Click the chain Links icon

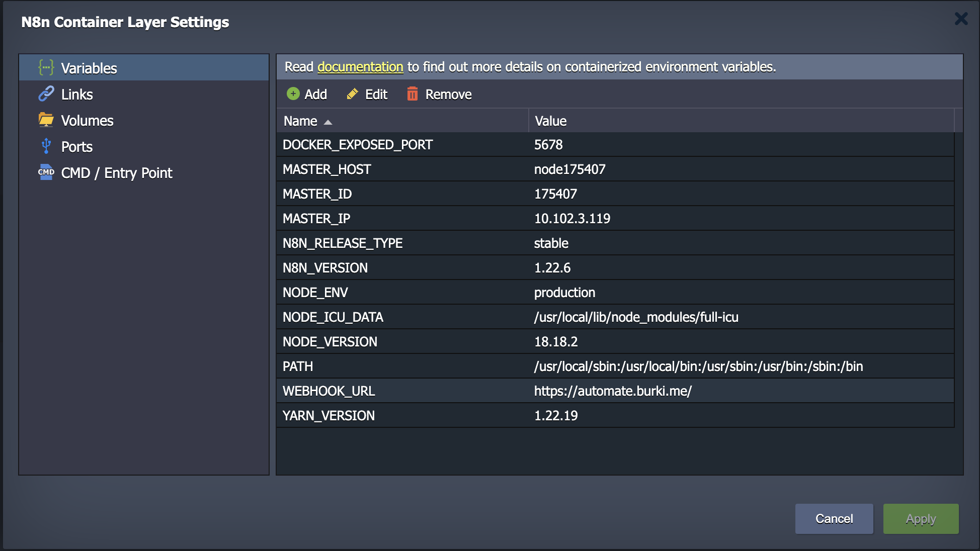[46, 94]
